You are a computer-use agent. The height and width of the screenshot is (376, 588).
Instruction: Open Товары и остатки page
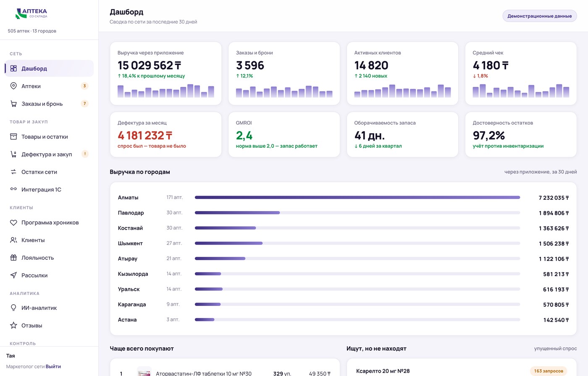[x=49, y=137]
